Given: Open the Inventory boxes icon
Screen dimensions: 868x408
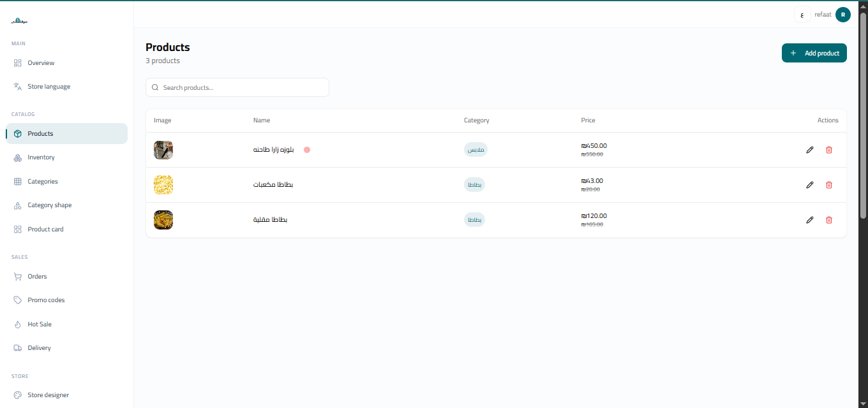Looking at the screenshot, I should click(18, 157).
